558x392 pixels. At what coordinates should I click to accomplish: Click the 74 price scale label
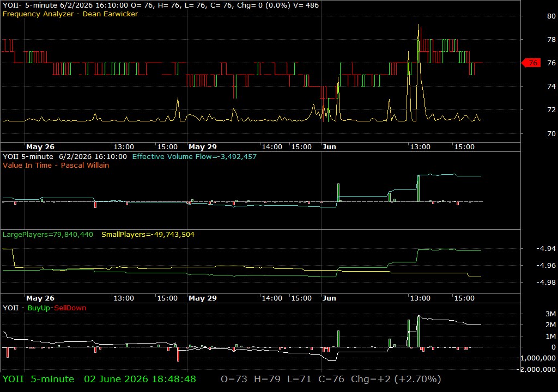coord(551,87)
